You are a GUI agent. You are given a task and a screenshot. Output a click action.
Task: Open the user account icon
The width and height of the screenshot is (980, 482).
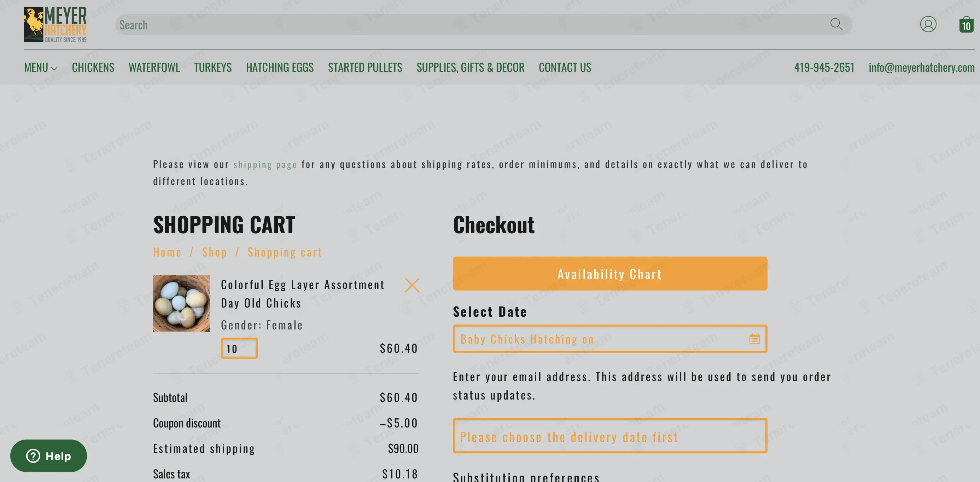point(928,24)
